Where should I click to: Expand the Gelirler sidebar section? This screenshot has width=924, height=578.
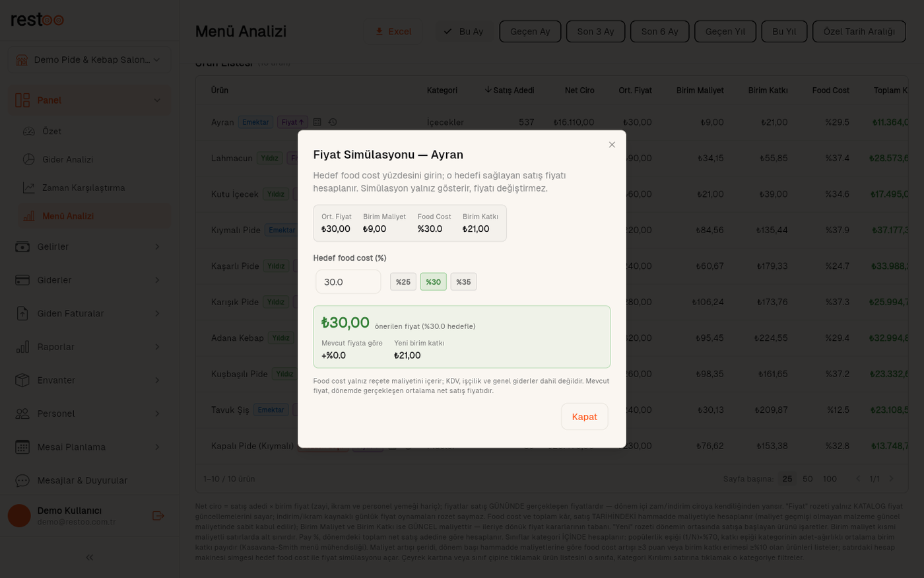(157, 247)
